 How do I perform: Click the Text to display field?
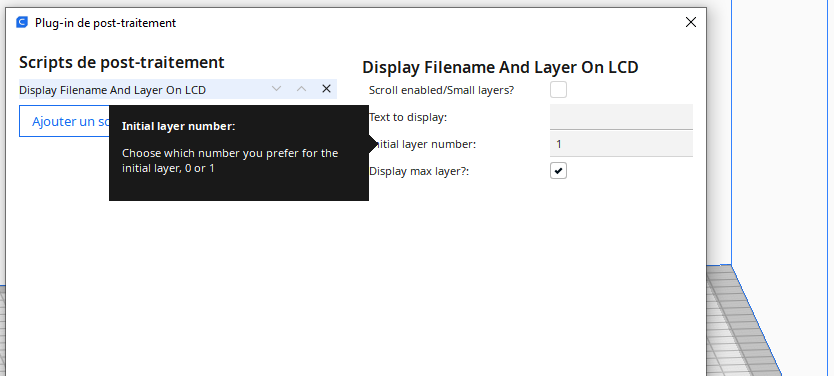[621, 116]
